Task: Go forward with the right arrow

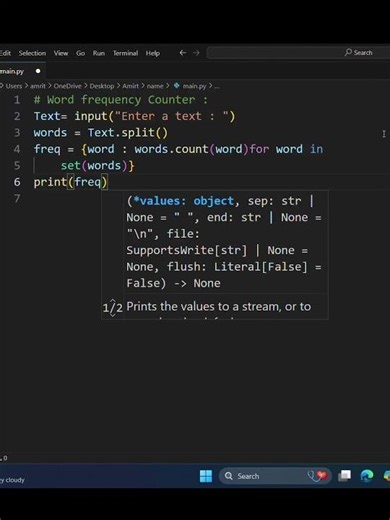Action: [196, 53]
